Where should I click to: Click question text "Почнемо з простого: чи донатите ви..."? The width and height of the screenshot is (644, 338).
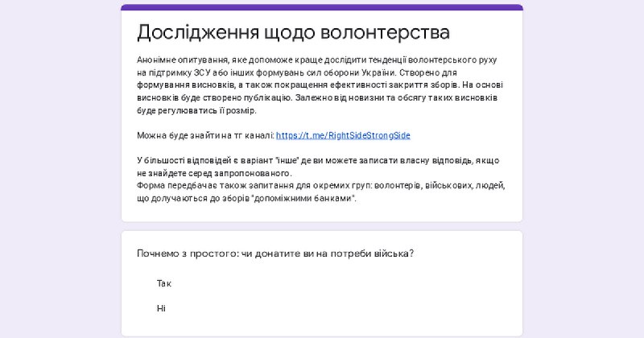point(275,253)
